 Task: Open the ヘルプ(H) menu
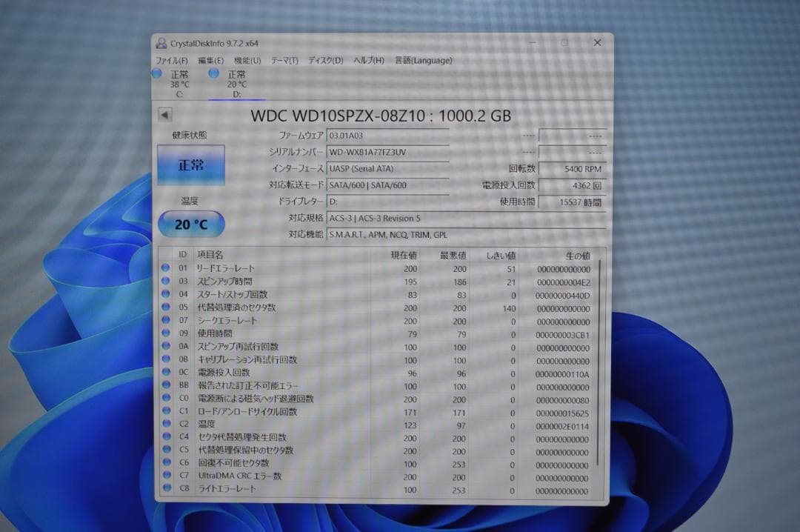[x=370, y=60]
